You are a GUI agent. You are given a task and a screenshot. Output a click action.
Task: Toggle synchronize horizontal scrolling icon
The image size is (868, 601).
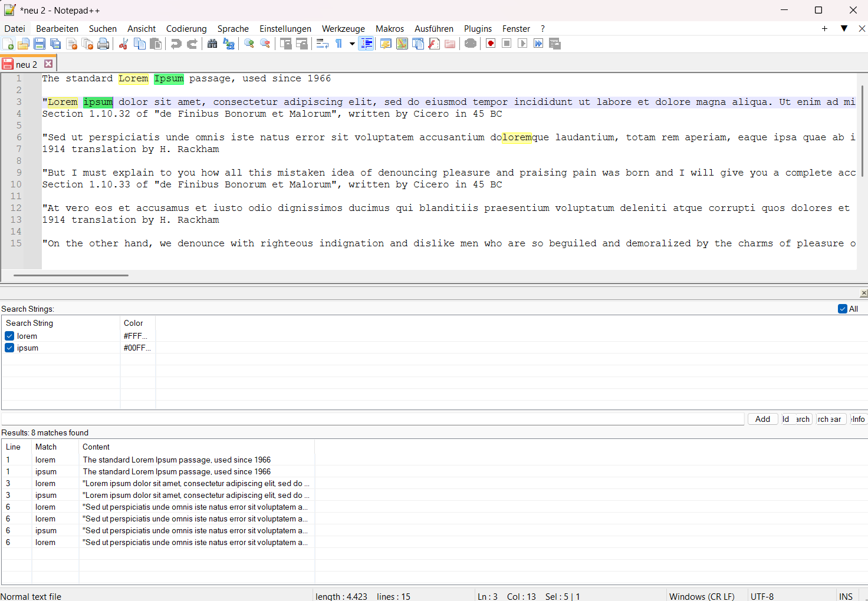[x=301, y=44]
